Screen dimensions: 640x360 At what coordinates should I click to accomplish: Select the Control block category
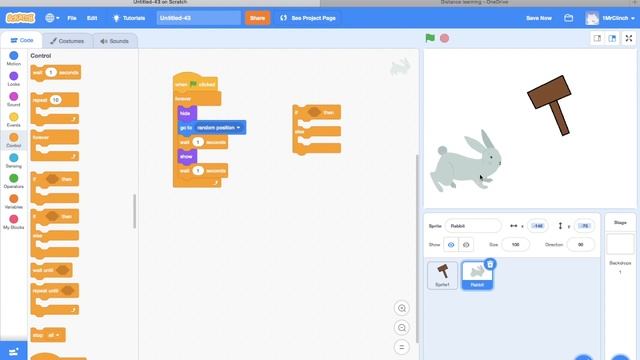pyautogui.click(x=13, y=140)
